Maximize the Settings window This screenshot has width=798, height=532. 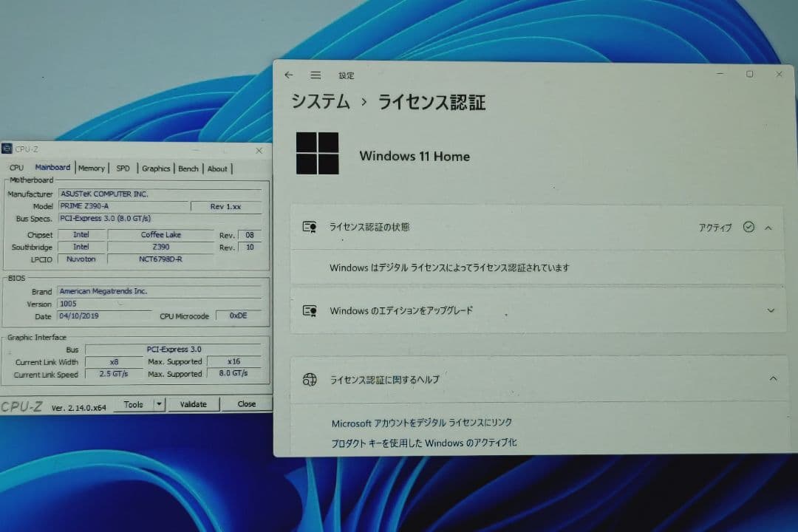point(750,74)
